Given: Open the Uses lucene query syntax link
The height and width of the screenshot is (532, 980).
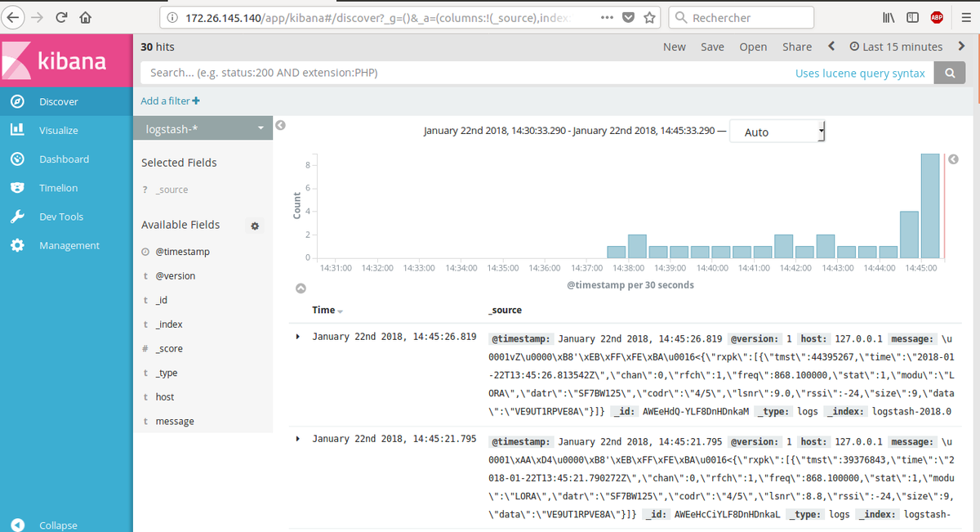Looking at the screenshot, I should coord(860,73).
